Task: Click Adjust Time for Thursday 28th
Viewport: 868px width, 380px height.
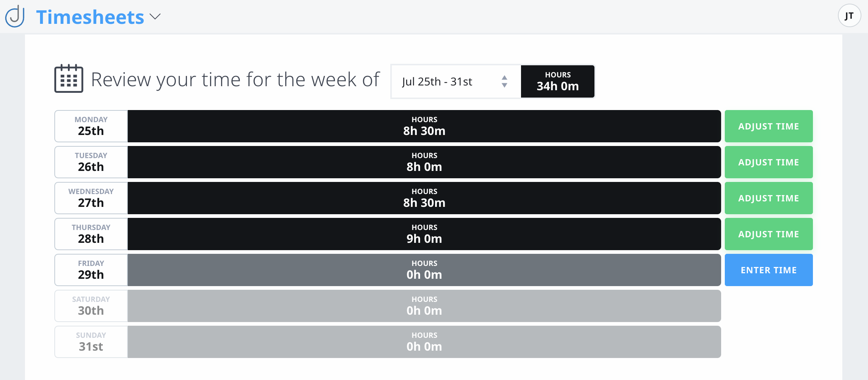Action: pos(768,234)
